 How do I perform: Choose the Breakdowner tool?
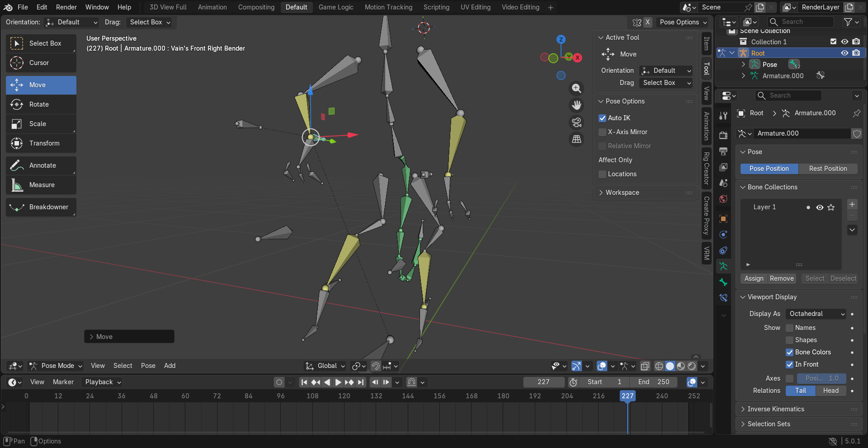(41, 207)
